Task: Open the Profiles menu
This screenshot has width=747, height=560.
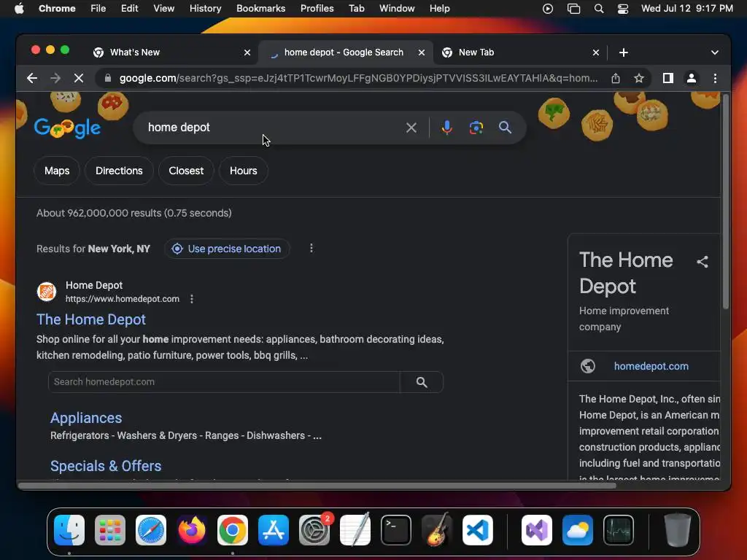Action: (317, 9)
